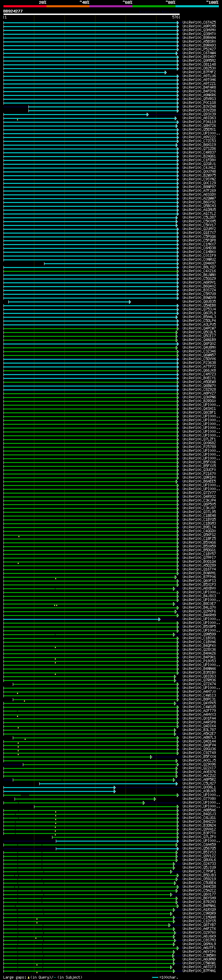Select hit UniRef100_Q5EMX1

pyautogui.click(x=199, y=129)
